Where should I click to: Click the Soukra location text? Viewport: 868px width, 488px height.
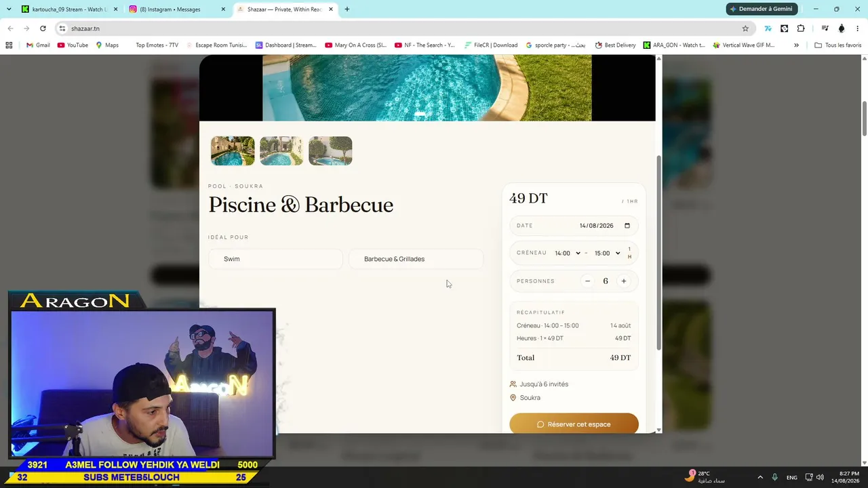click(530, 398)
